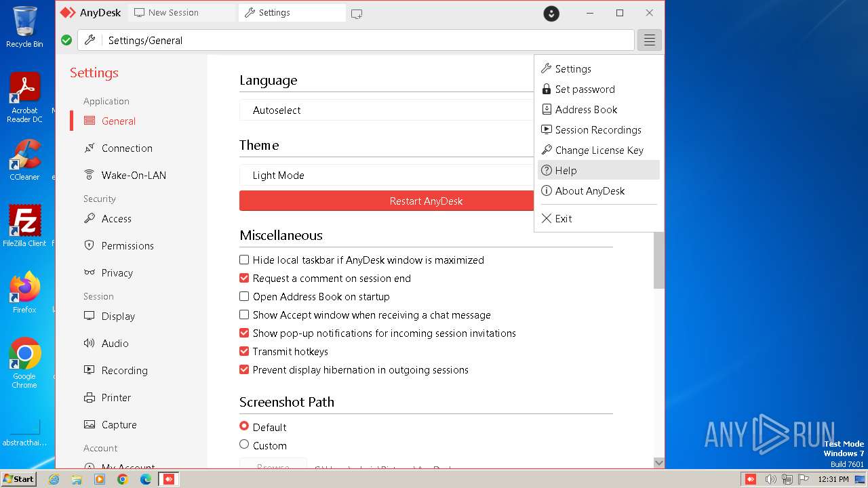The image size is (868, 488).
Task: Open a new tab with the plus-monitor icon
Action: pos(357,13)
